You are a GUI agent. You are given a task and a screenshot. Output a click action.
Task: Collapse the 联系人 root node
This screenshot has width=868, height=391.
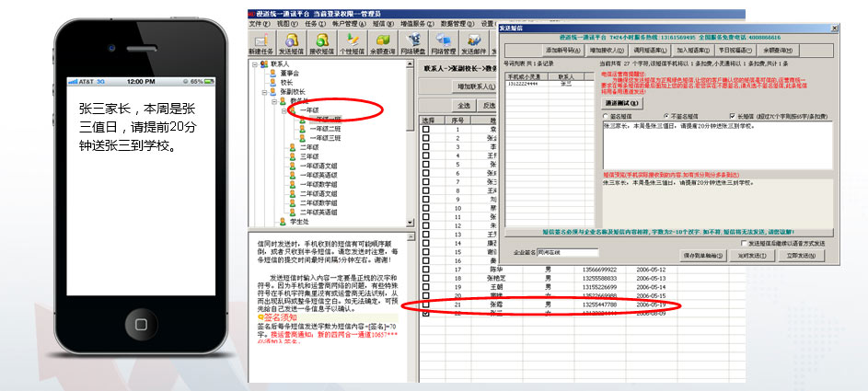tap(254, 64)
